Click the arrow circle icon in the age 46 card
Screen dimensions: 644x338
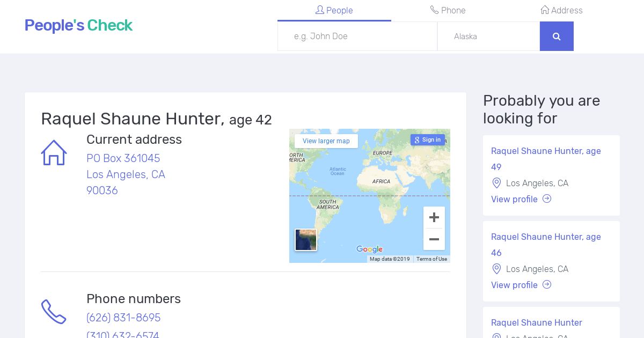tap(547, 284)
